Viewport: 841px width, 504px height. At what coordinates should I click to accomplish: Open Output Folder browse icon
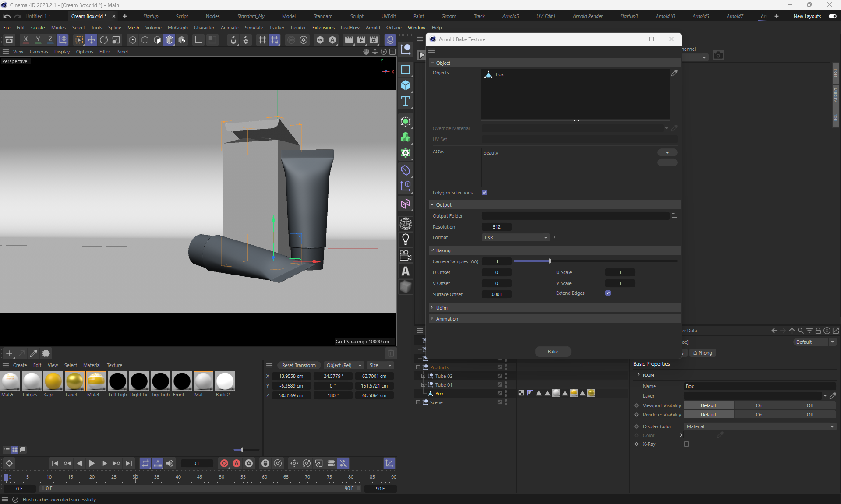(675, 215)
